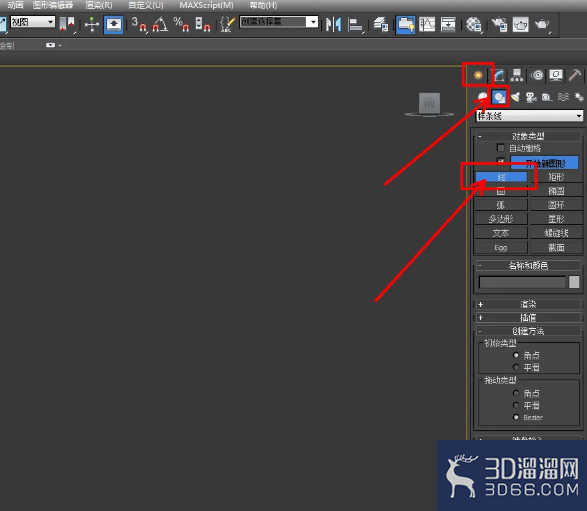Open the Curve Editor icon
Viewport: 587px width, 511px height.
click(x=427, y=25)
